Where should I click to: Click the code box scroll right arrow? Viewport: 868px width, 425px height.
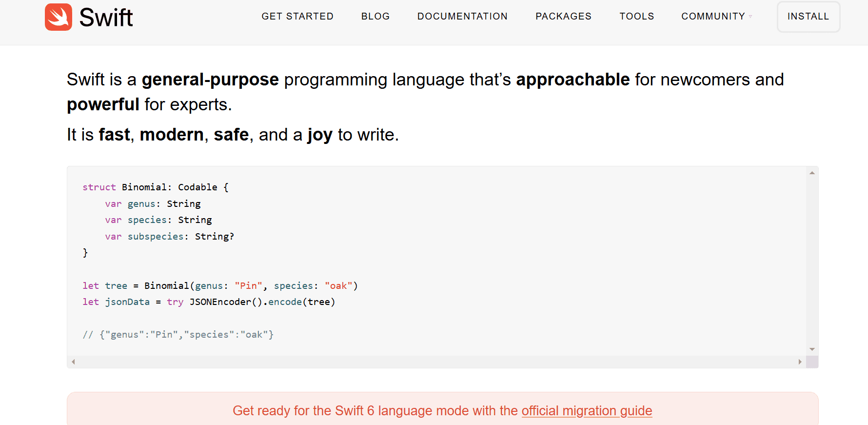coord(800,362)
